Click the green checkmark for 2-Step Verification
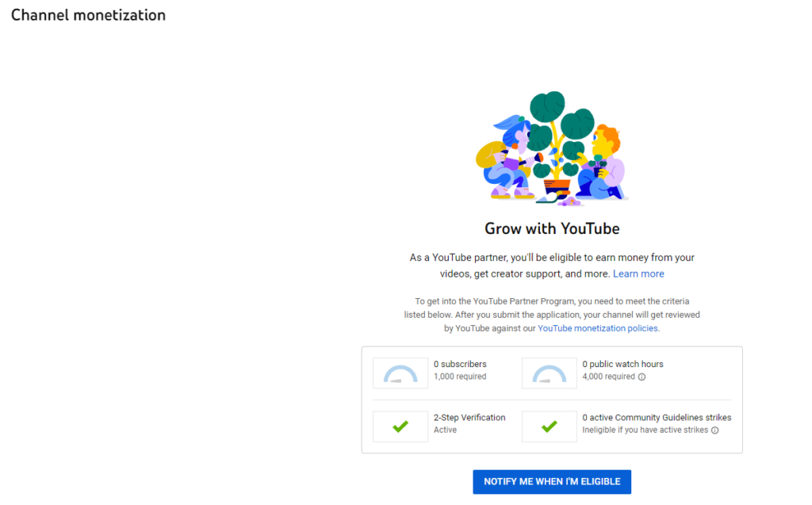 click(400, 427)
